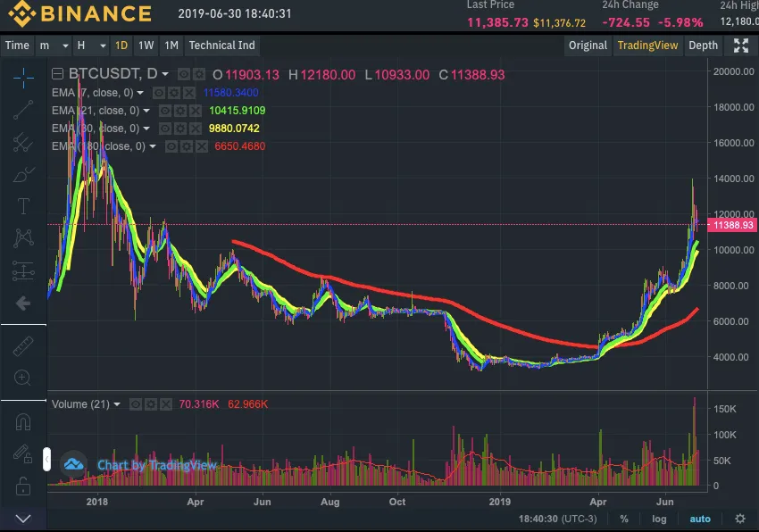Image resolution: width=759 pixels, height=532 pixels.
Task: Click the 2019 date label on time axis
Action: pyautogui.click(x=499, y=502)
